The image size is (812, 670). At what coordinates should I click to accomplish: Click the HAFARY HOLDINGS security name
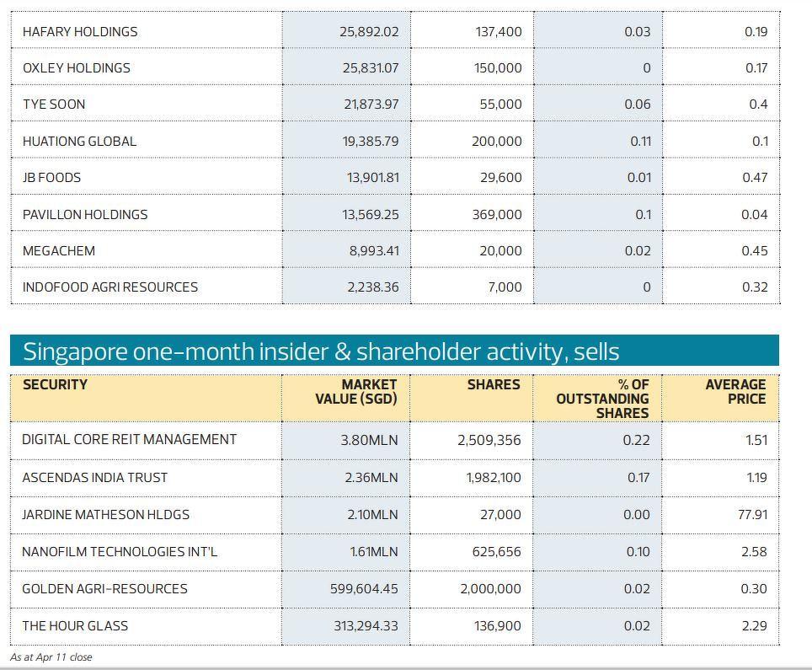(x=80, y=32)
